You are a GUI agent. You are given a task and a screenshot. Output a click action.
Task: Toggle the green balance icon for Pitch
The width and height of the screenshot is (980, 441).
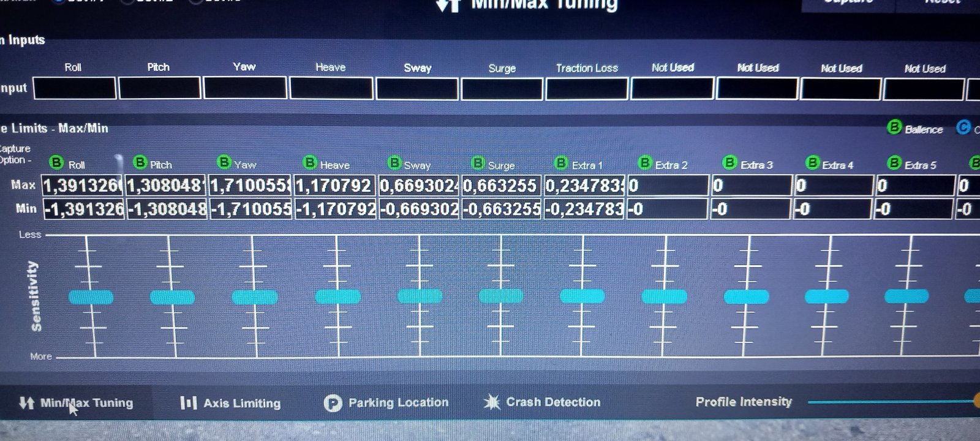click(x=140, y=163)
